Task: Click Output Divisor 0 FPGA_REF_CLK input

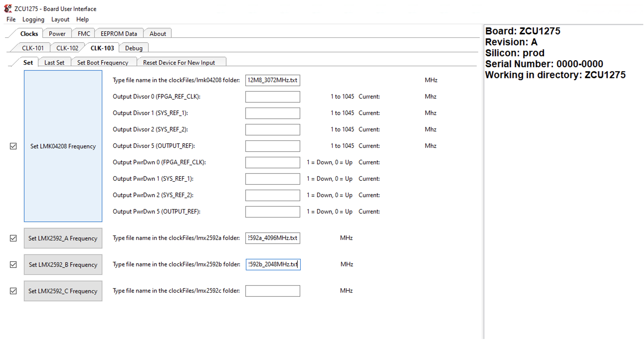Action: 272,97
